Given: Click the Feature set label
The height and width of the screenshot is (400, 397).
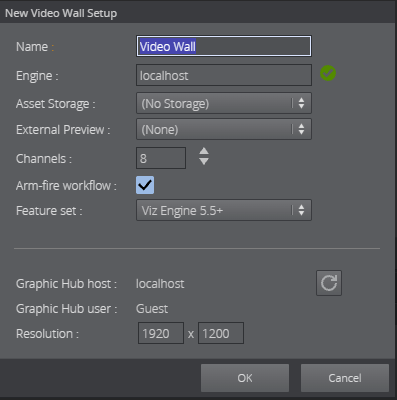Looking at the screenshot, I should point(49,211).
